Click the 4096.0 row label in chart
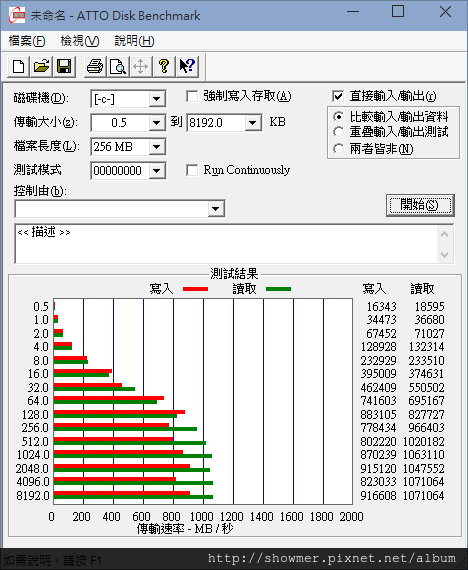Screen dimensions: 468x570 coord(33,482)
